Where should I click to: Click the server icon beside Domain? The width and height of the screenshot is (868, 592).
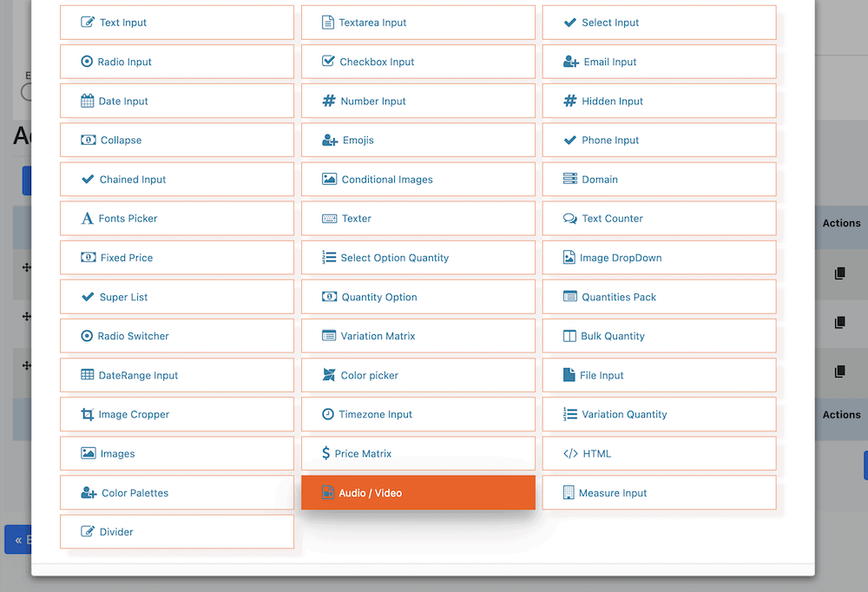[x=569, y=179]
